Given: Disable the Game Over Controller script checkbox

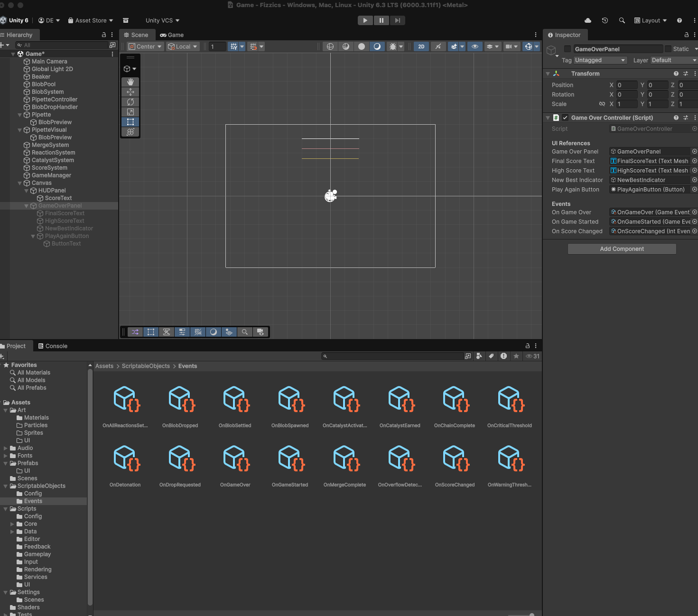Looking at the screenshot, I should coord(565,118).
